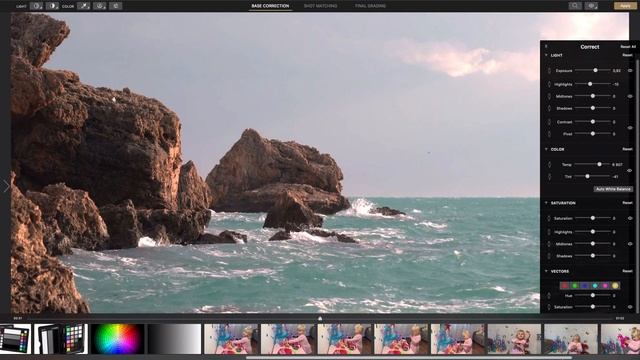Screen dimensions: 640x360
Task: Switch to Final Grading tab
Action: pyautogui.click(x=371, y=6)
